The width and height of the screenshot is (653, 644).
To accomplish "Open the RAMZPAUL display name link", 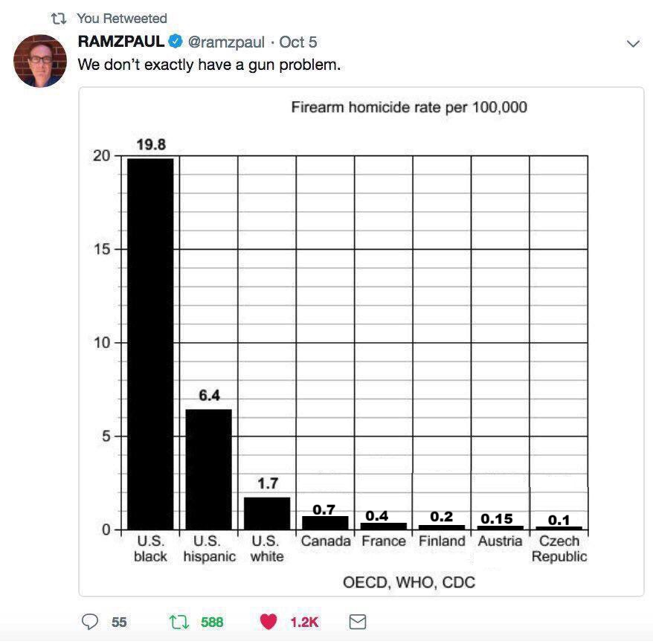I will click(120, 42).
